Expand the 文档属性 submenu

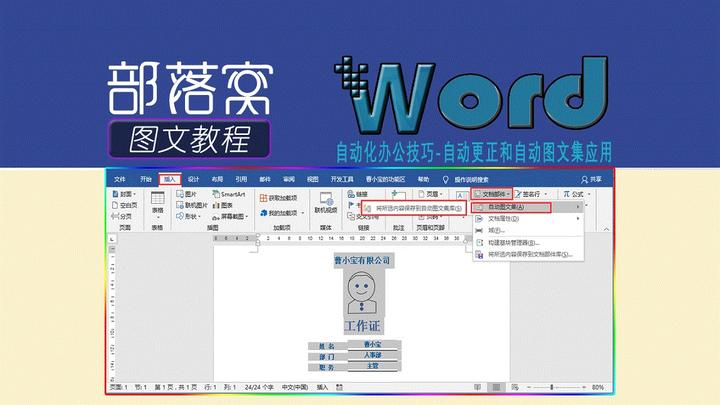(528, 219)
